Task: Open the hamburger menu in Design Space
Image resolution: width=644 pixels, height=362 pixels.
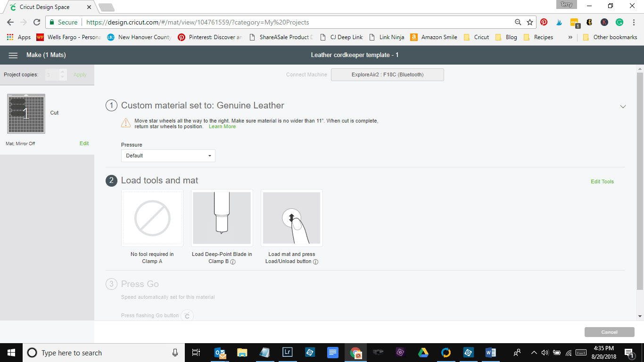Action: (x=13, y=55)
